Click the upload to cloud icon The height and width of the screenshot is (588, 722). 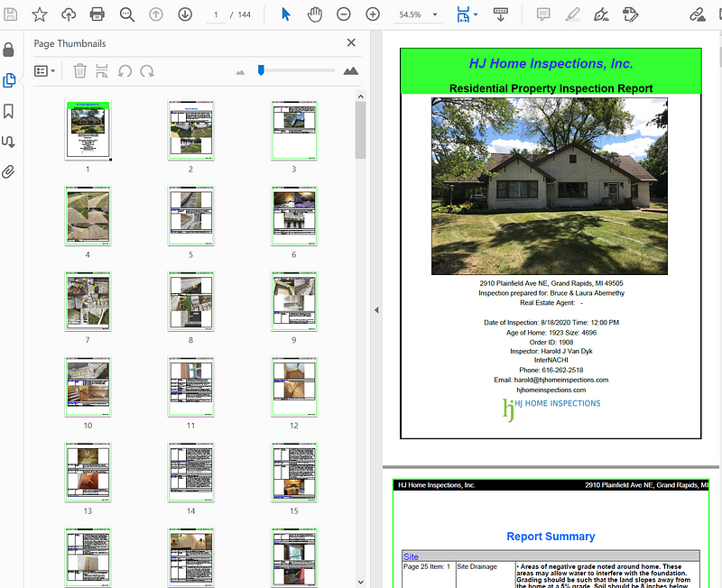coord(69,14)
